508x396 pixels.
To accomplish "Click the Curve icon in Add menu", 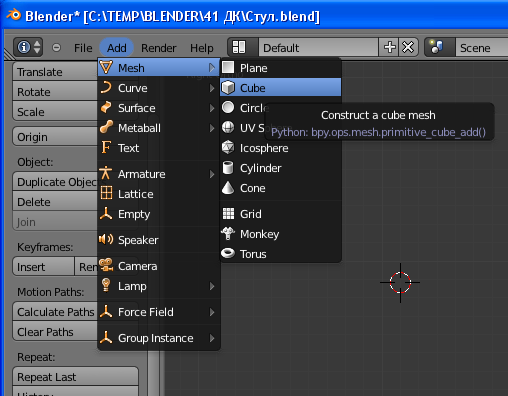I will tap(106, 88).
